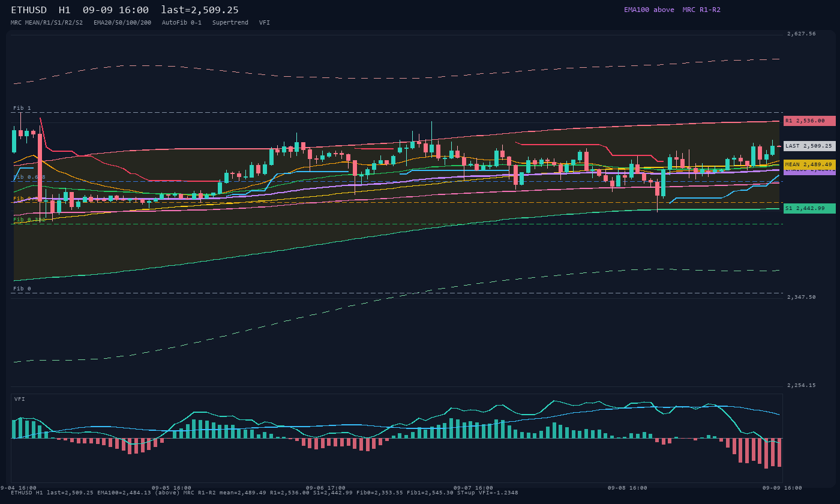Select the "EMA20/50/100/200" legend entry
The height and width of the screenshot is (504, 840).
pos(122,22)
